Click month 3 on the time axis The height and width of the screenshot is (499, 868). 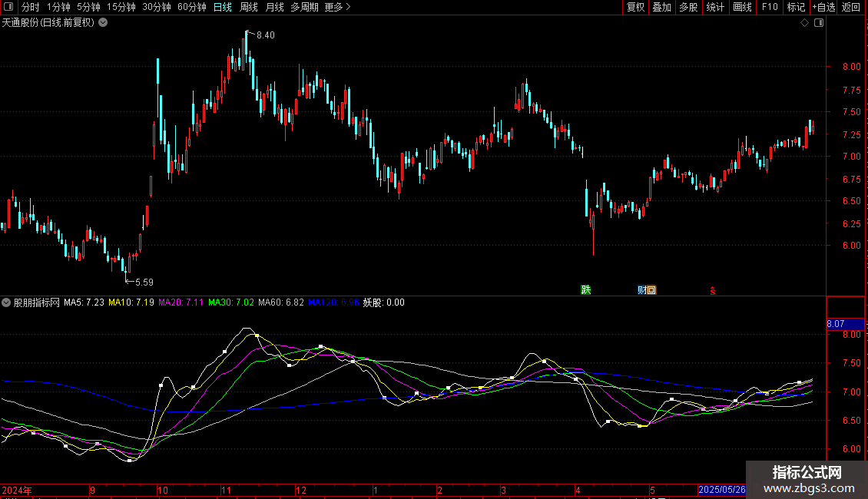tap(503, 490)
